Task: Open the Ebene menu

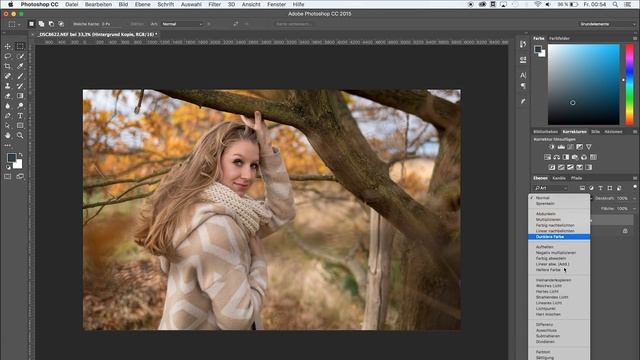Action: [142, 4]
